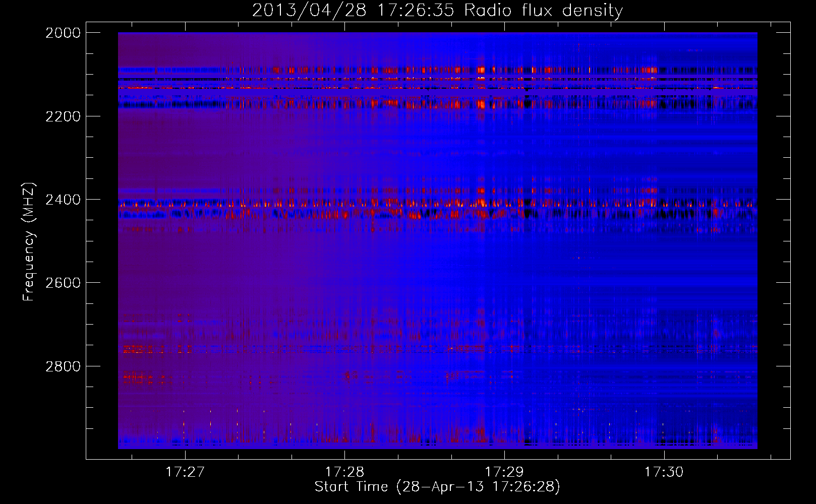This screenshot has width=816, height=504.
Task: Click the 2400 frequency tick label
Action: (x=63, y=200)
